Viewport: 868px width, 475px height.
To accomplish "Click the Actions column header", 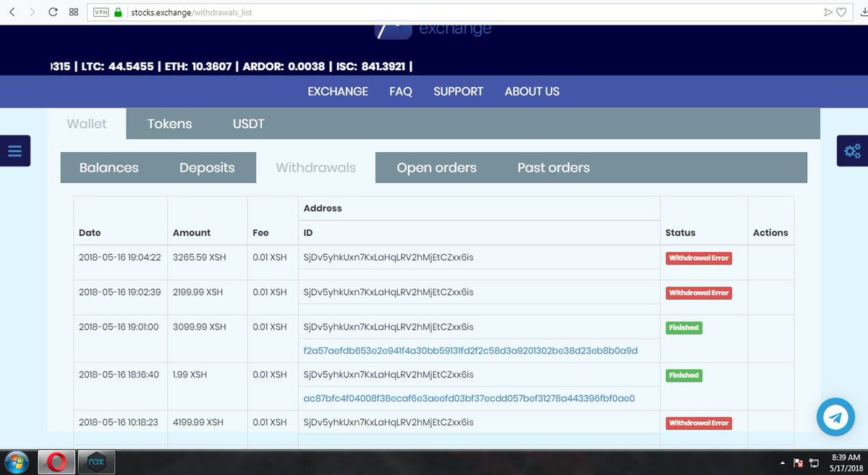I will (x=770, y=232).
